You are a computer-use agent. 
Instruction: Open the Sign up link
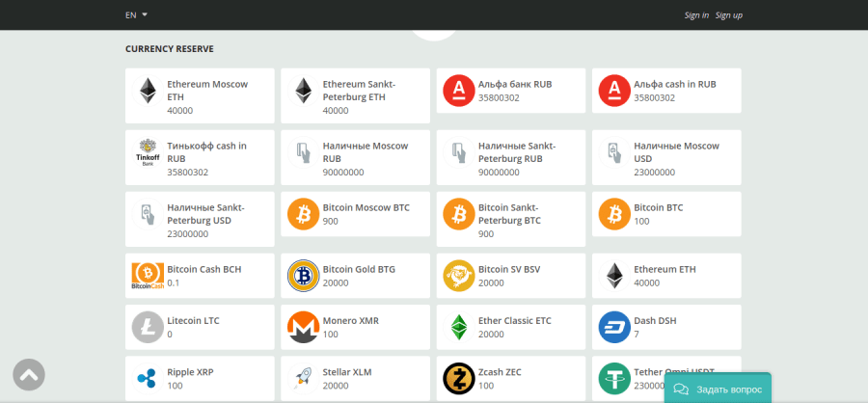[x=728, y=15]
